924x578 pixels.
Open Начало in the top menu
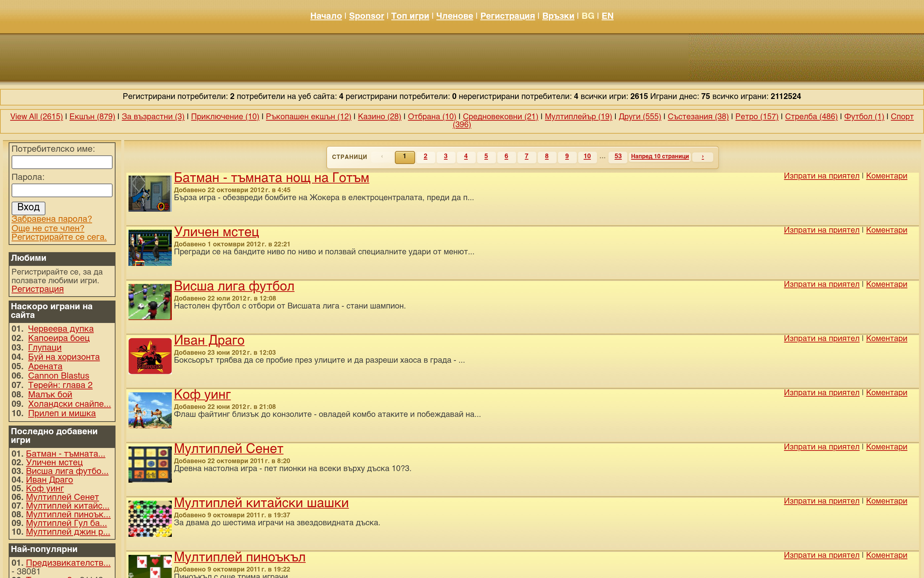[326, 16]
